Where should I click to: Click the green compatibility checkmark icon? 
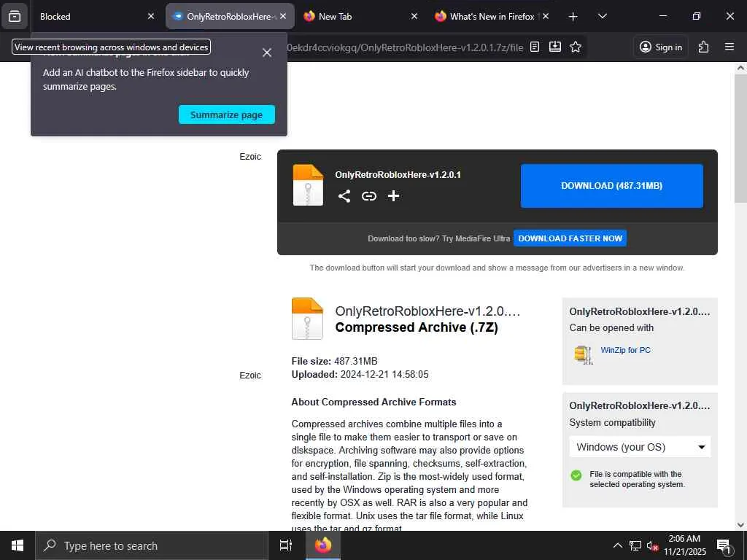(576, 475)
